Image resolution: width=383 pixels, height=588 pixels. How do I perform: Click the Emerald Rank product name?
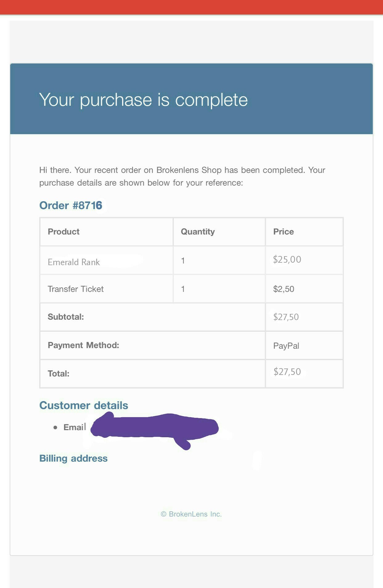[x=74, y=262]
